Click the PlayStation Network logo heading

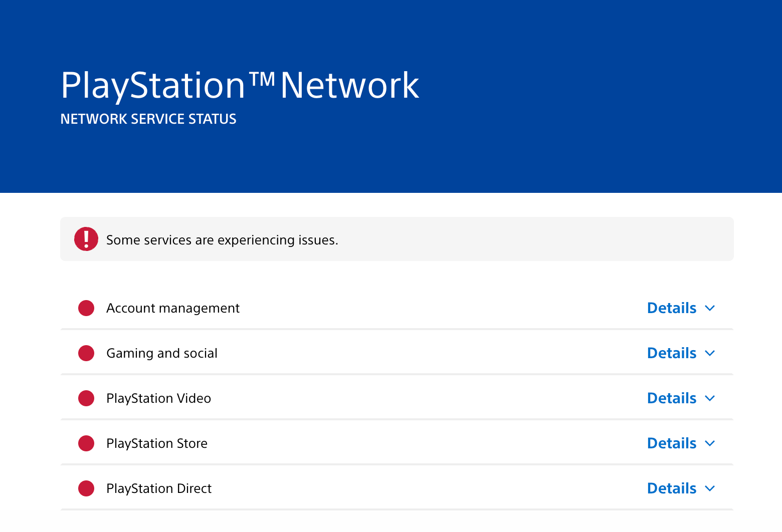(240, 85)
